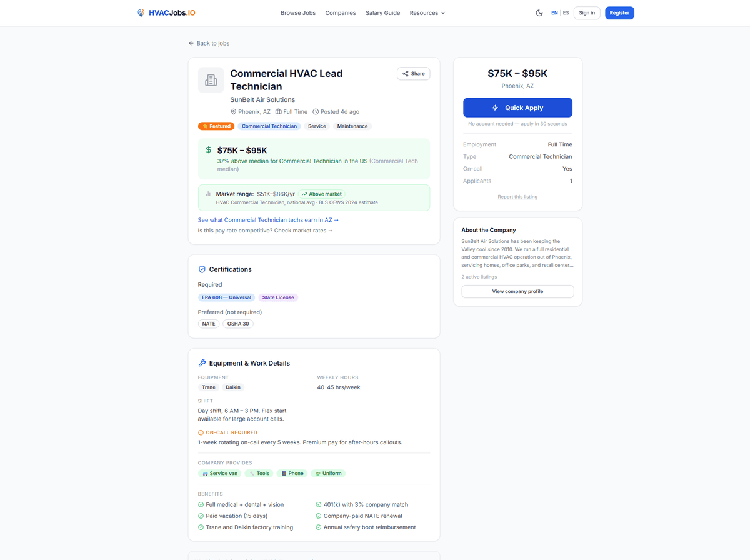This screenshot has height=560, width=750.
Task: Click the green dollar sign icon
Action: click(x=209, y=150)
